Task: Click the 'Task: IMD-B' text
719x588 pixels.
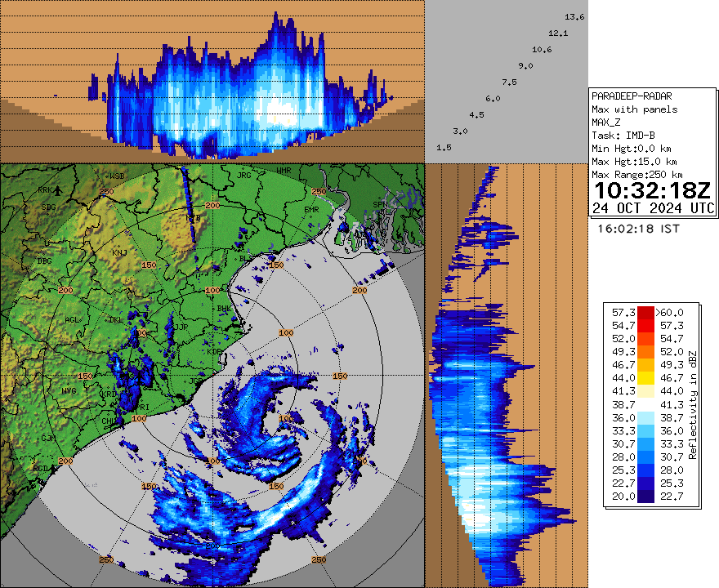Action: click(x=623, y=136)
